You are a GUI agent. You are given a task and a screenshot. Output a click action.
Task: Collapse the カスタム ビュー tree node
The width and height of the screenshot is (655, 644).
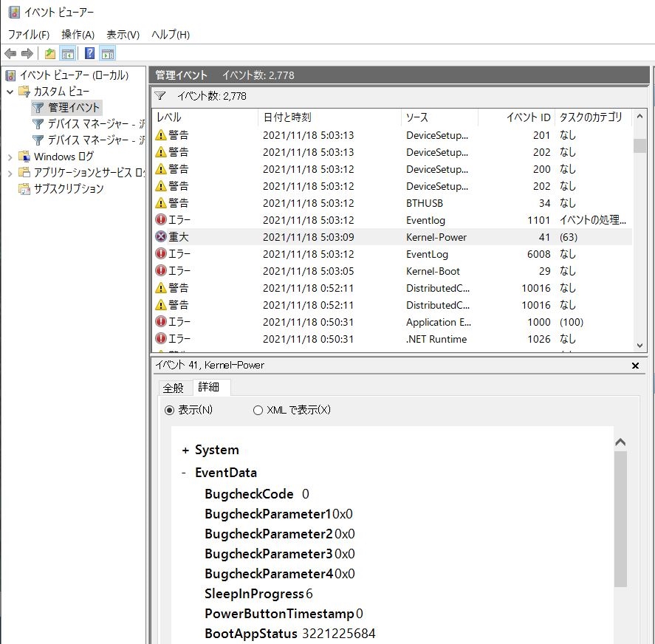click(10, 92)
